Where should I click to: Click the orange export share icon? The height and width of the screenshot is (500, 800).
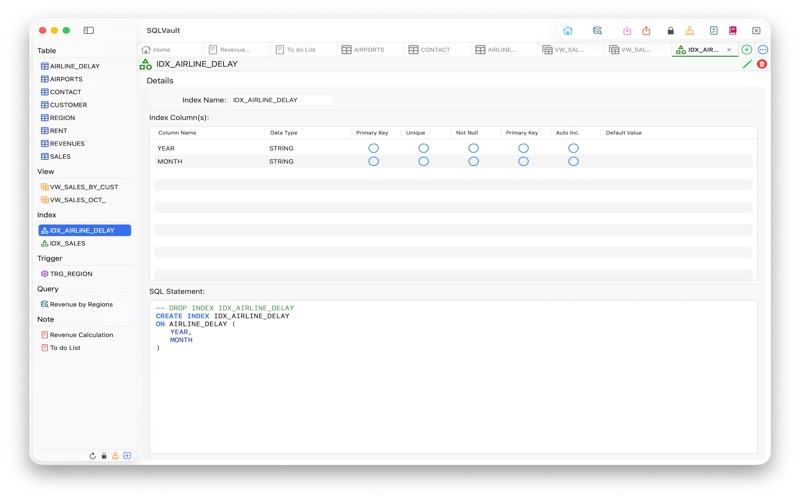tap(646, 31)
